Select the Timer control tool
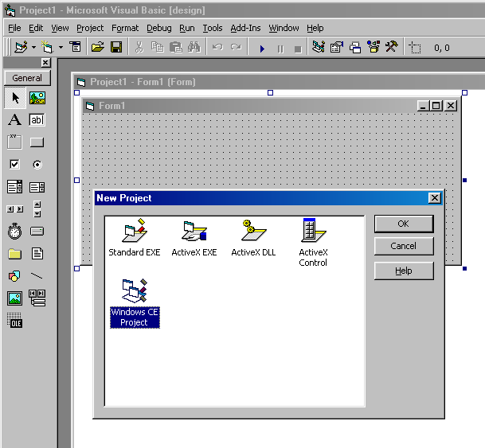The height and width of the screenshot is (448, 485). tap(14, 231)
